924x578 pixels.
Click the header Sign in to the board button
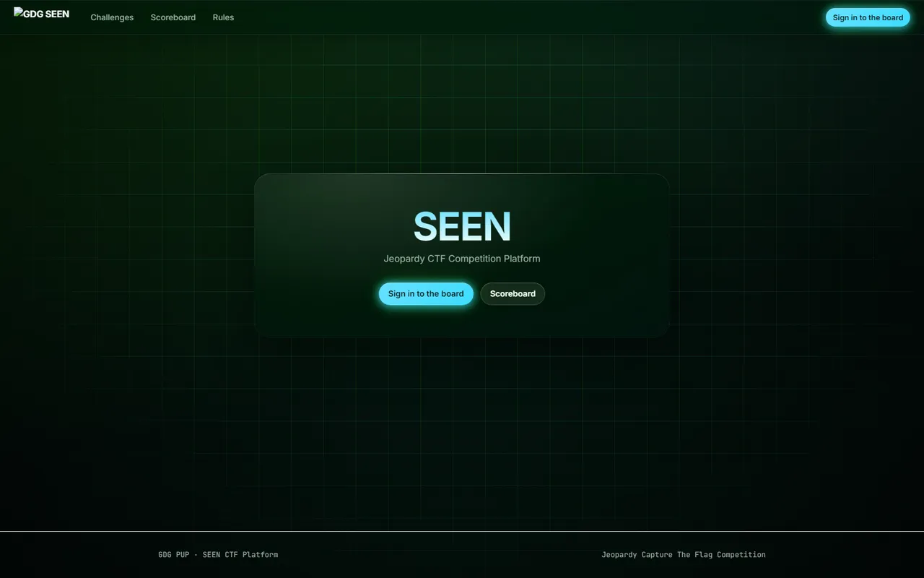click(868, 17)
